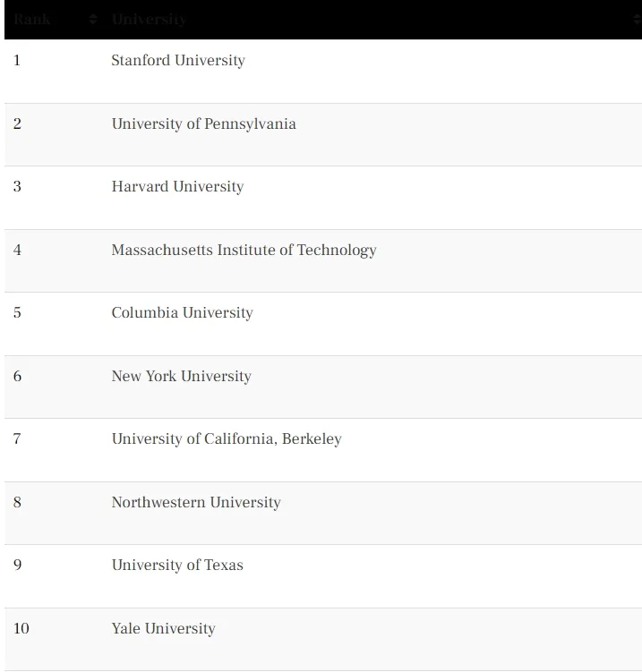Click University of California, Berkeley
This screenshot has height=672, width=642.
click(227, 439)
